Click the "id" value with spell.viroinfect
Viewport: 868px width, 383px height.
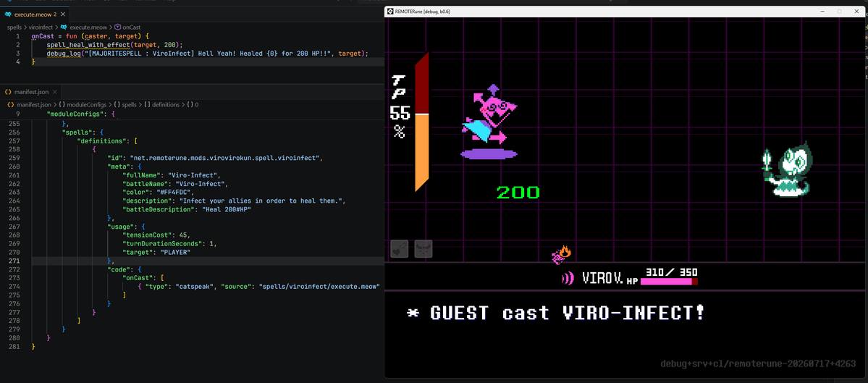point(225,158)
